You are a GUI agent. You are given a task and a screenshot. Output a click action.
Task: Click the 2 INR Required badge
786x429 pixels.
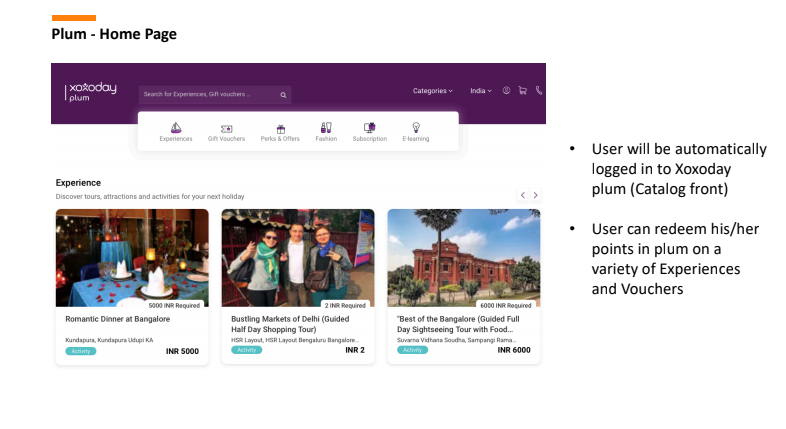tap(345, 305)
